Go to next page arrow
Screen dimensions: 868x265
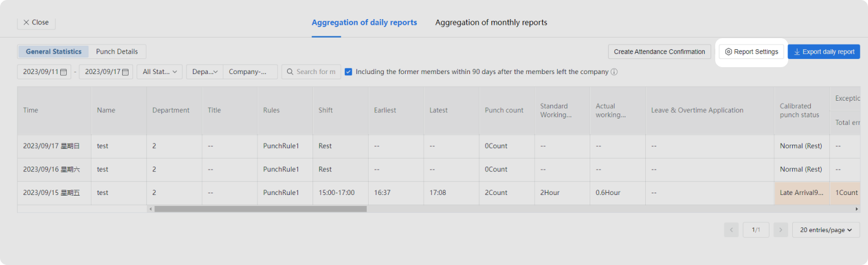(781, 230)
